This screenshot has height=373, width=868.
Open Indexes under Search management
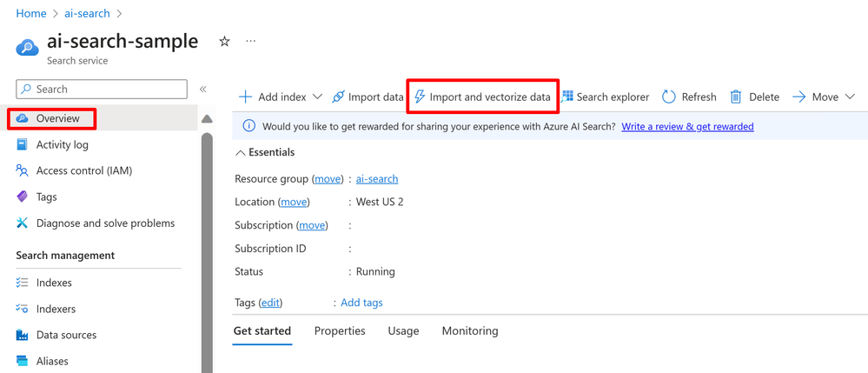[54, 283]
